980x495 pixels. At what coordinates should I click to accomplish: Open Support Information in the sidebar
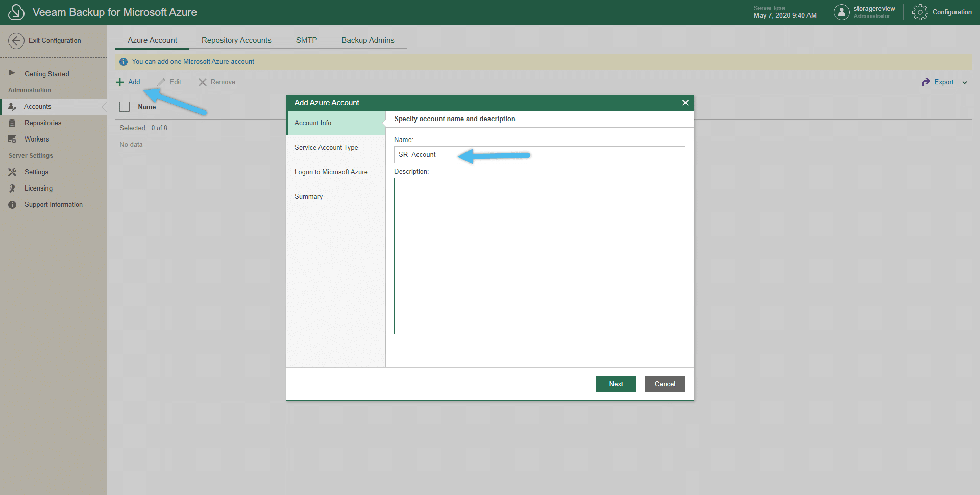point(54,205)
